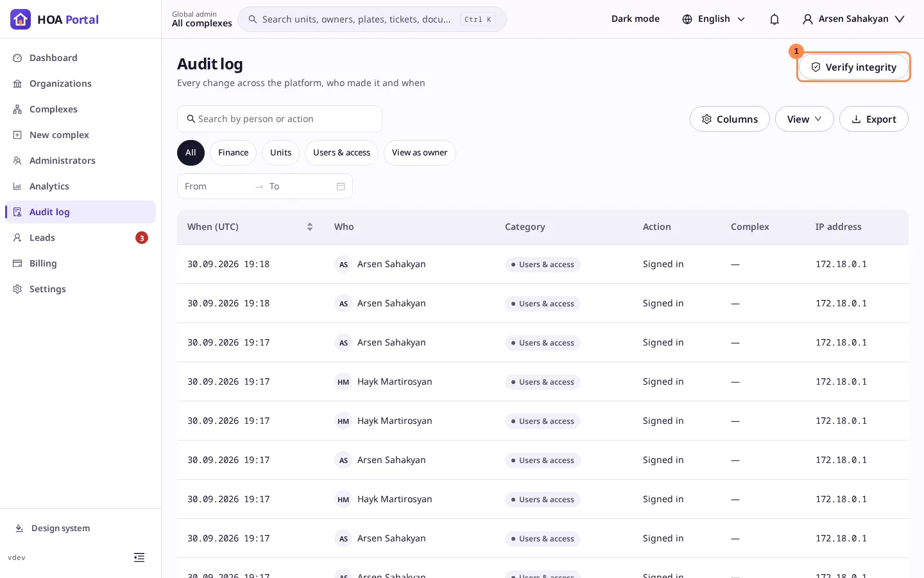Collapse the sidebar with the menu-fold icon

pyautogui.click(x=139, y=557)
